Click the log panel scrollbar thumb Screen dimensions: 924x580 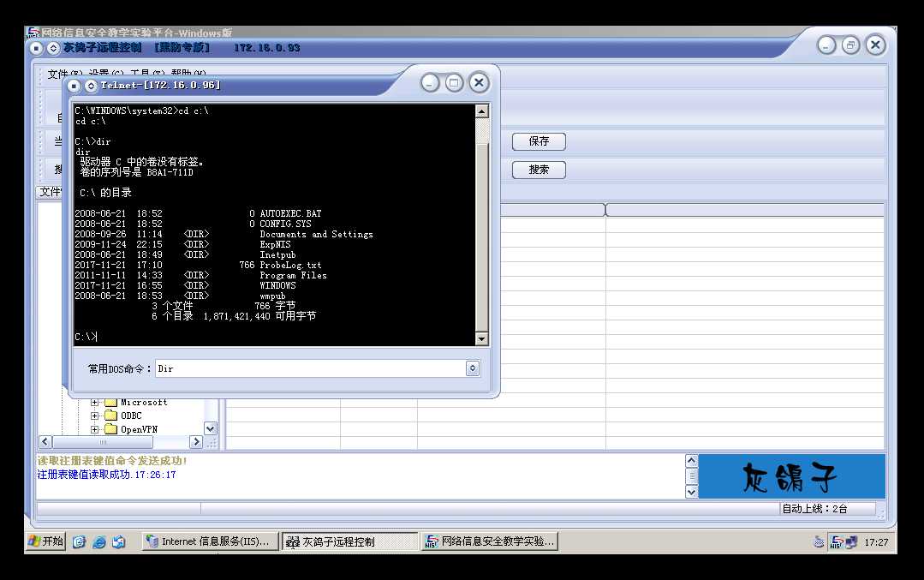click(692, 475)
